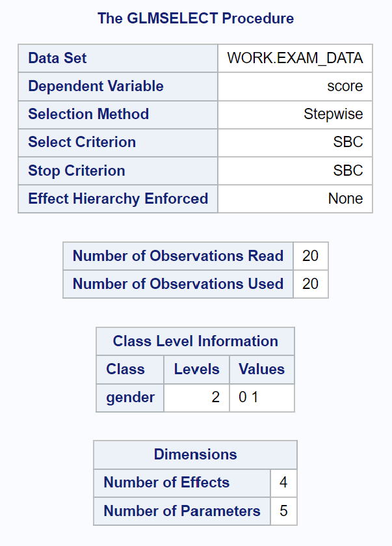Select the Class Level Information header

[195, 341]
